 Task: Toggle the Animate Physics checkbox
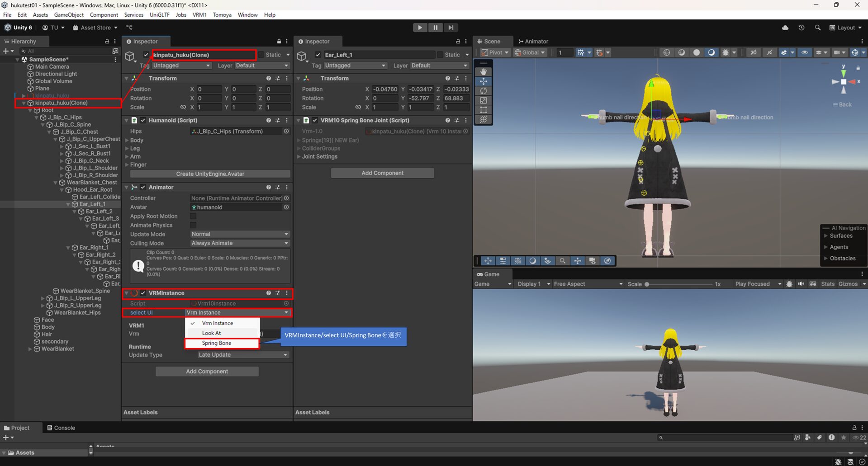193,225
